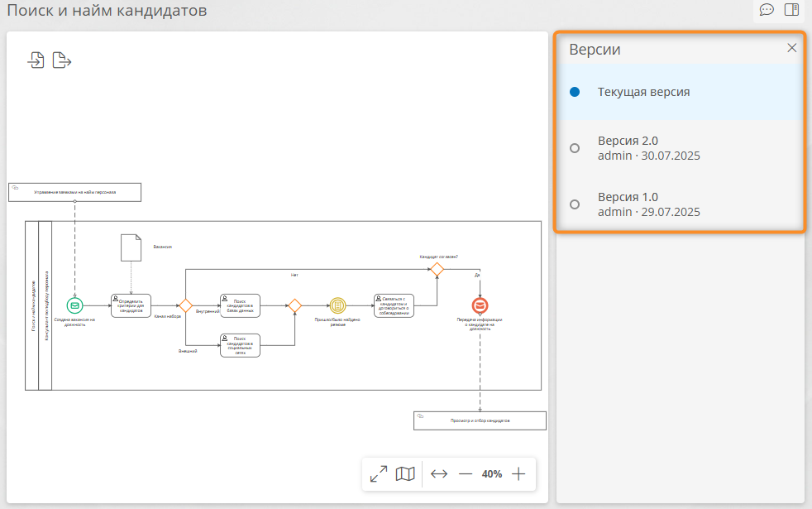This screenshot has width=812, height=509.
Task: Click the 40% zoom level indicator
Action: (x=492, y=473)
